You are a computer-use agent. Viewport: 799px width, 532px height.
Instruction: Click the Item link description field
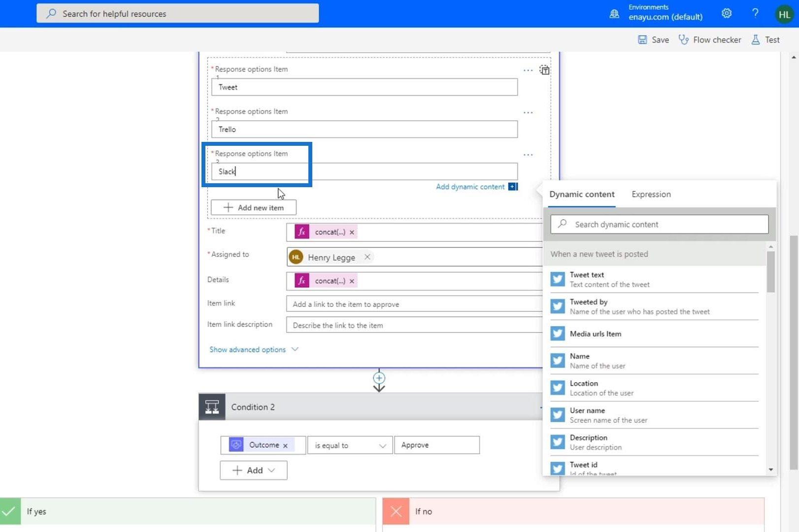(414, 325)
